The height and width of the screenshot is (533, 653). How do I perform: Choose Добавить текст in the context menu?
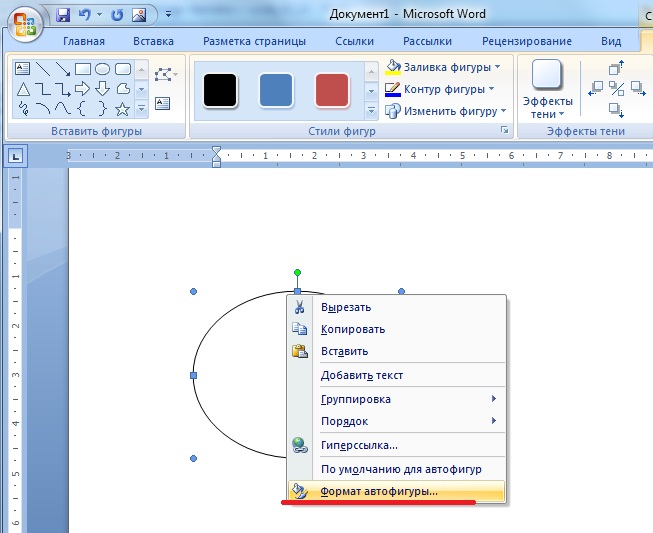396,375
